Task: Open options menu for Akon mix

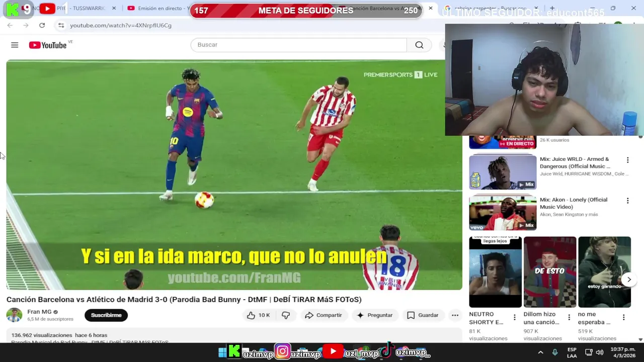Action: tap(627, 201)
